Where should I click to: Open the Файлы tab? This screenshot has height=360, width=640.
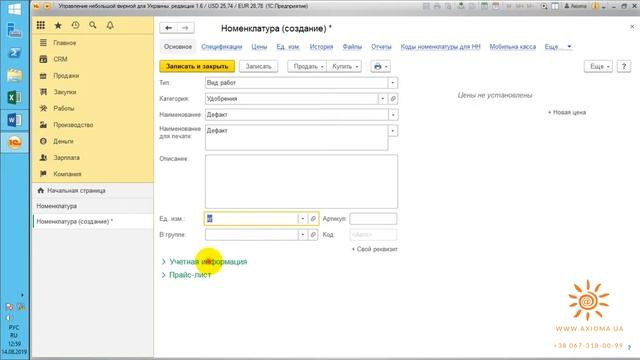(x=352, y=47)
